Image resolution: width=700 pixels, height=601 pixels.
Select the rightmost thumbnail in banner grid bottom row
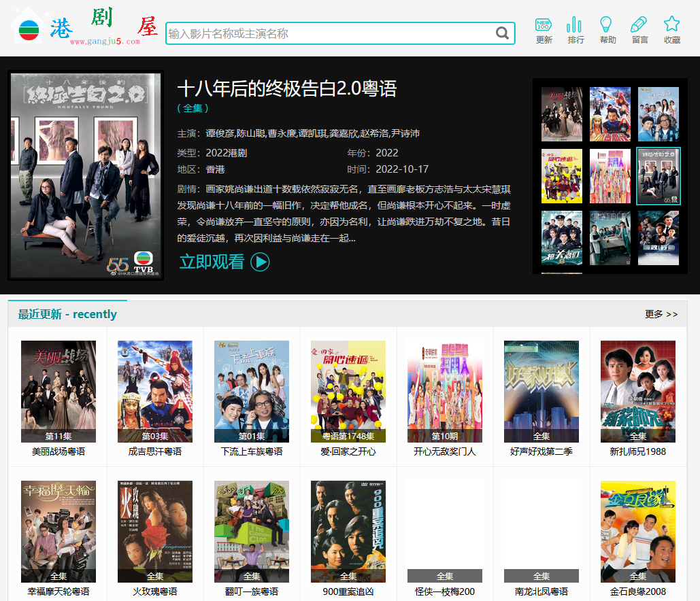click(658, 238)
